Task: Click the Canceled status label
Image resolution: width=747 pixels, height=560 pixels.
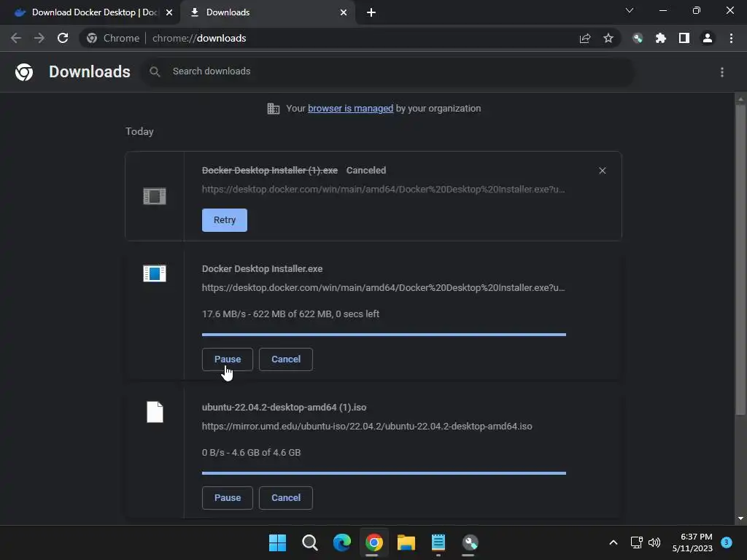Action: click(x=366, y=171)
